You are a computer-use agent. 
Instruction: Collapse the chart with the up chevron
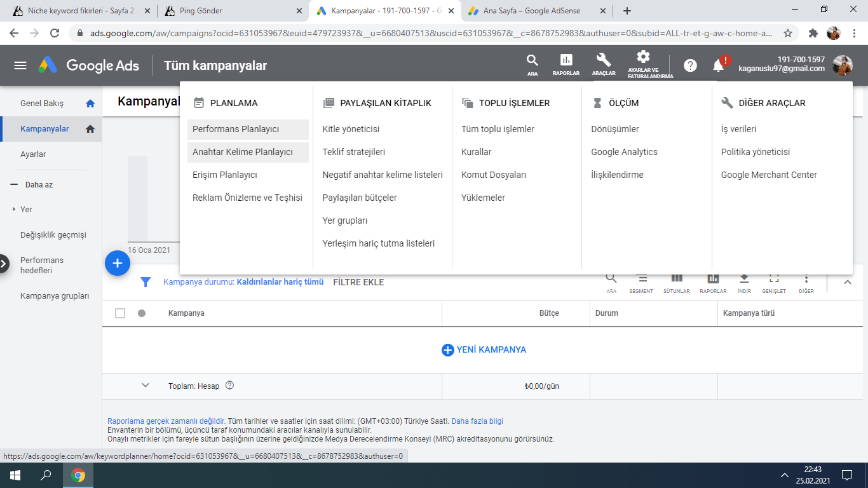click(848, 282)
